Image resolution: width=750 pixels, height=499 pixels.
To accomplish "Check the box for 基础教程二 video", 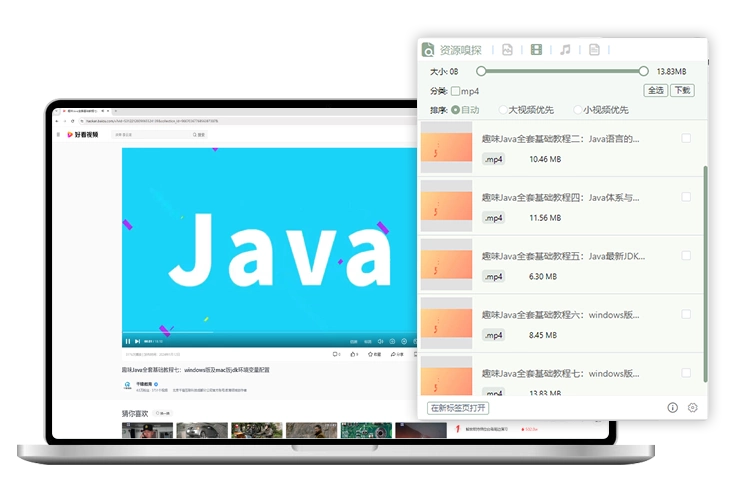I will coord(686,138).
